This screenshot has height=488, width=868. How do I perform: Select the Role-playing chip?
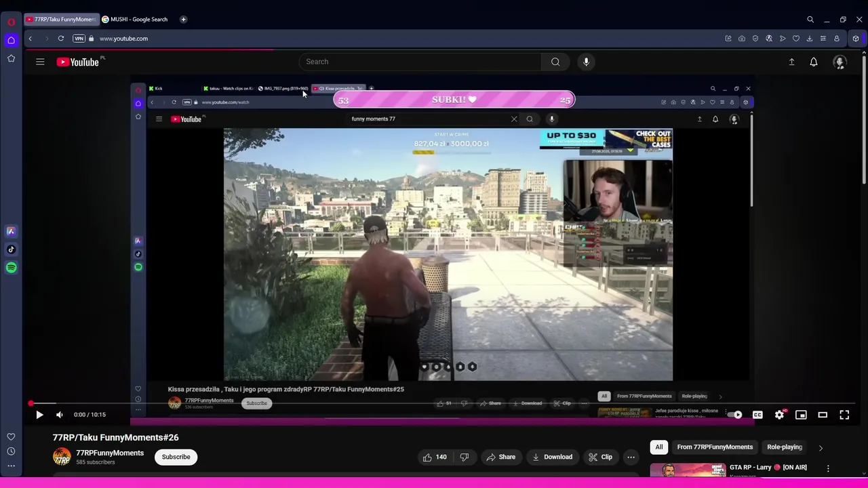tap(785, 447)
